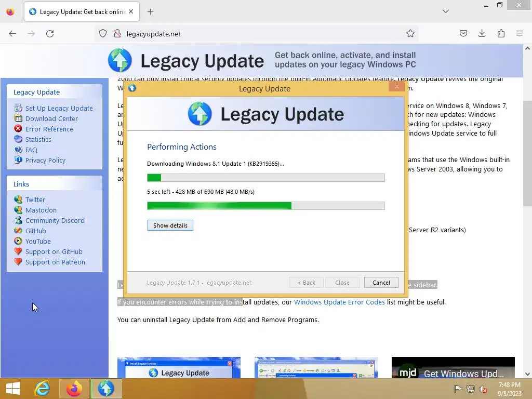Switch to Firefox in the taskbar
The width and height of the screenshot is (532, 399).
click(x=74, y=389)
